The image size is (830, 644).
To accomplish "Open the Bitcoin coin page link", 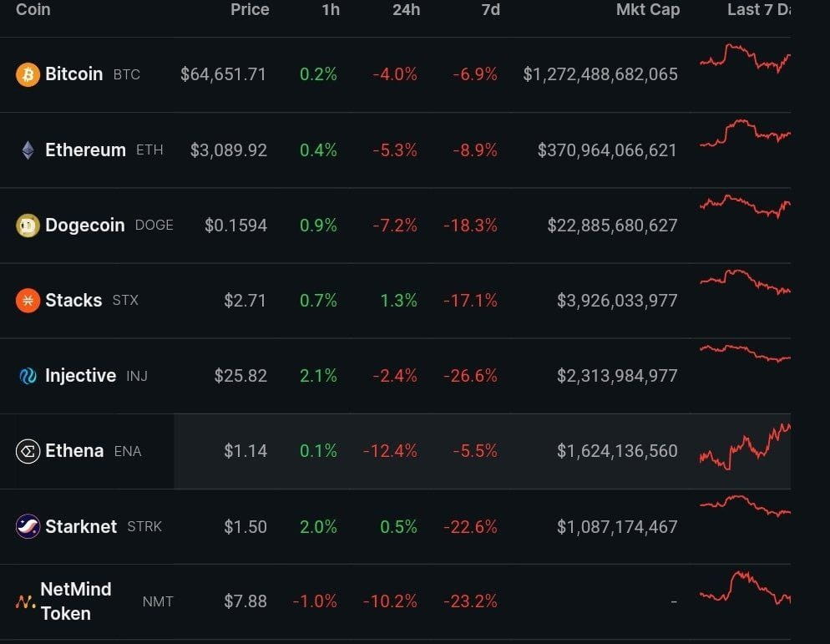I will click(x=74, y=74).
